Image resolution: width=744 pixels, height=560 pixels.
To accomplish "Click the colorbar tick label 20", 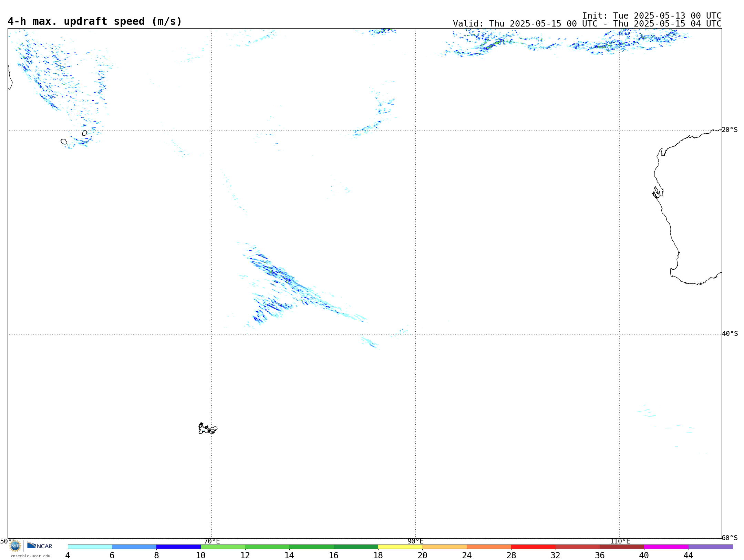I will click(x=423, y=555).
